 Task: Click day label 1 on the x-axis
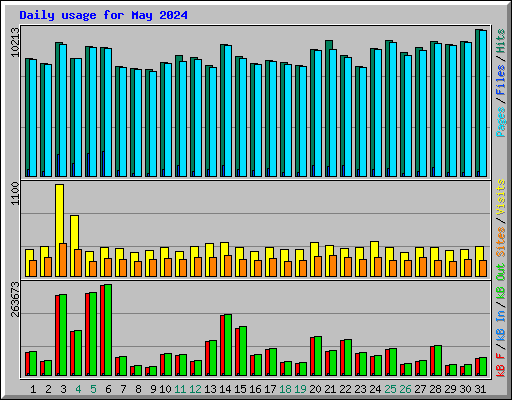[x=33, y=389]
